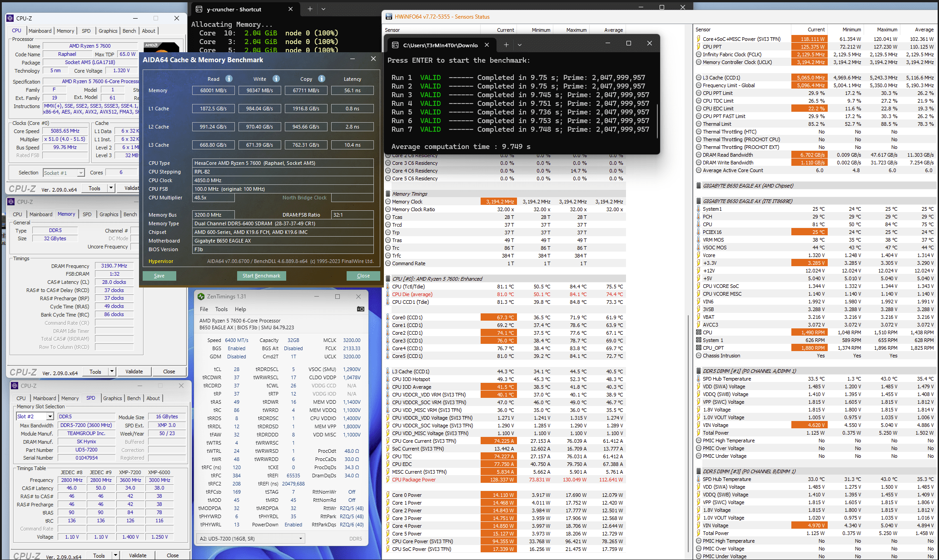Viewport: 939px width, 560px height.
Task: Click the power icon beside Core 0 Power
Action: tap(388, 495)
